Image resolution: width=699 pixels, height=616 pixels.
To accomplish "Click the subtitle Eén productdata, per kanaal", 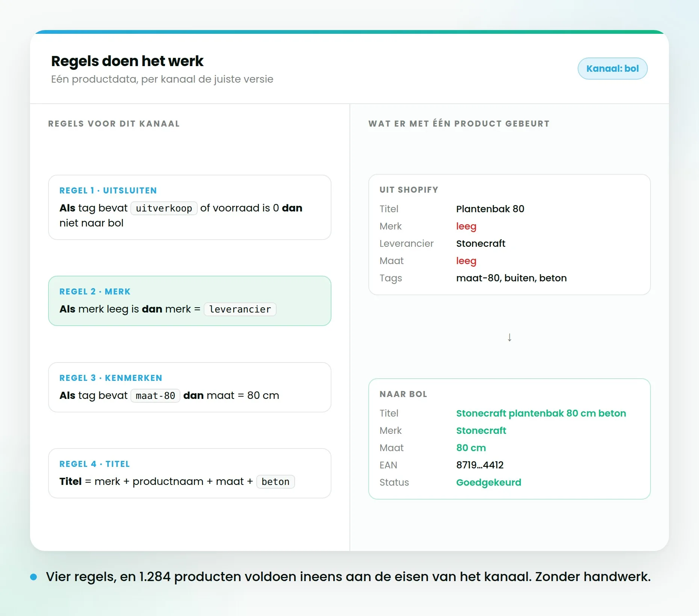I will click(x=162, y=79).
